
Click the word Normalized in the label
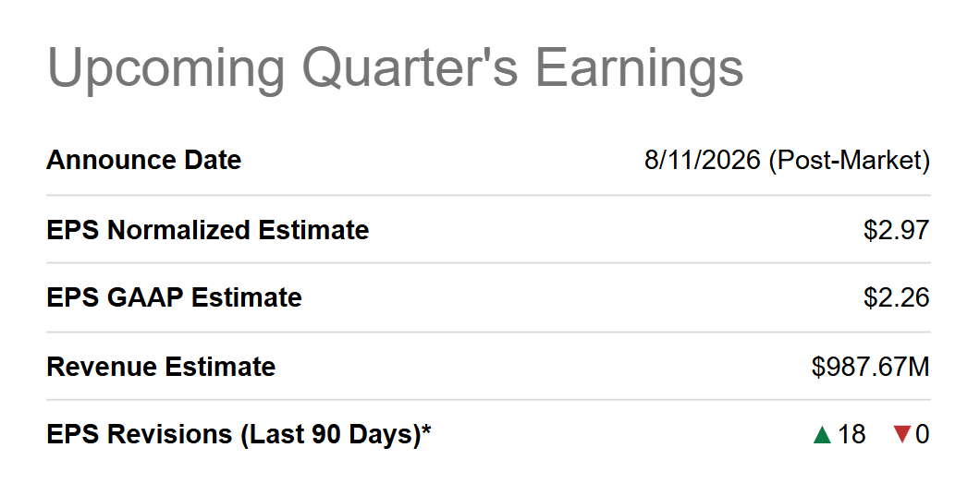click(178, 230)
